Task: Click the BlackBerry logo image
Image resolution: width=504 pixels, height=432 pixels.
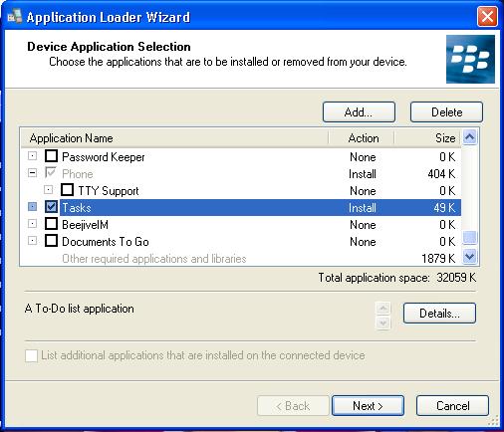Action: coord(470,59)
